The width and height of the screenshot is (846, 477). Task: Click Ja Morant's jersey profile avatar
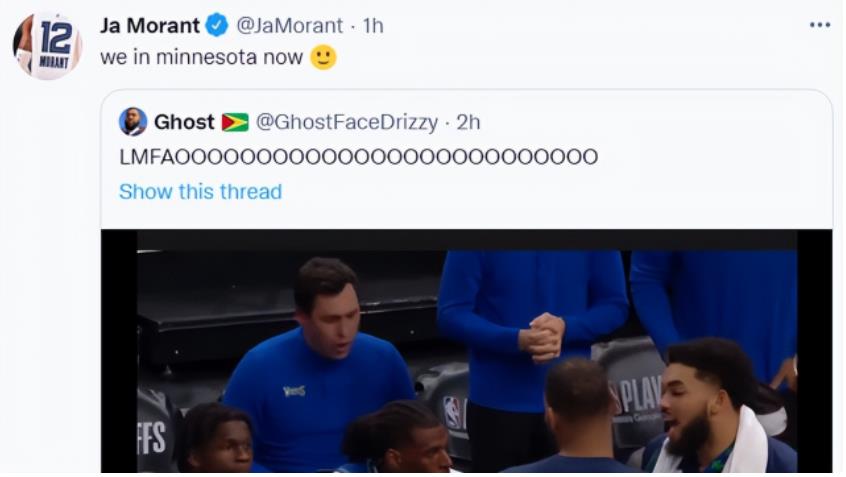point(47,47)
